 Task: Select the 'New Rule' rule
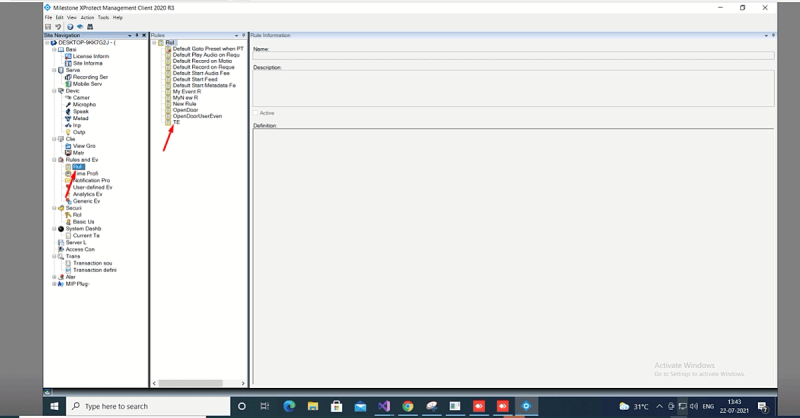tap(184, 104)
